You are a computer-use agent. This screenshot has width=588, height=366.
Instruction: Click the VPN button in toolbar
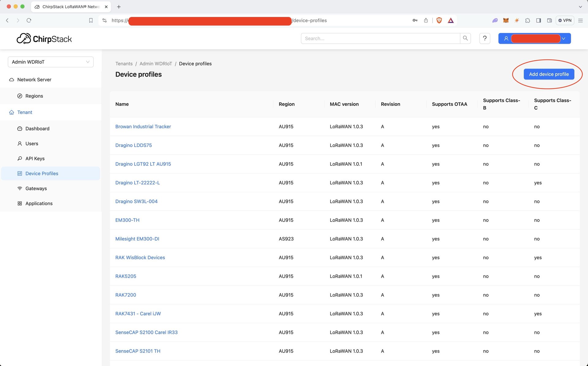[565, 21]
